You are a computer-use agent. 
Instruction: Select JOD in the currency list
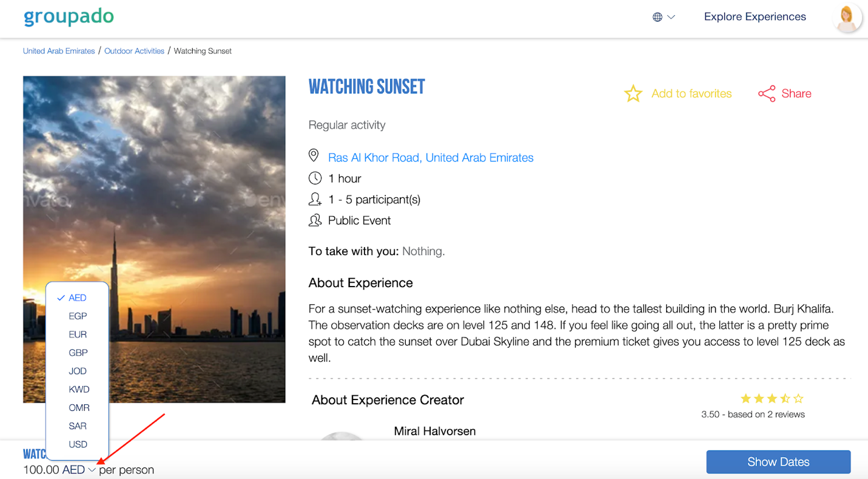click(x=78, y=371)
